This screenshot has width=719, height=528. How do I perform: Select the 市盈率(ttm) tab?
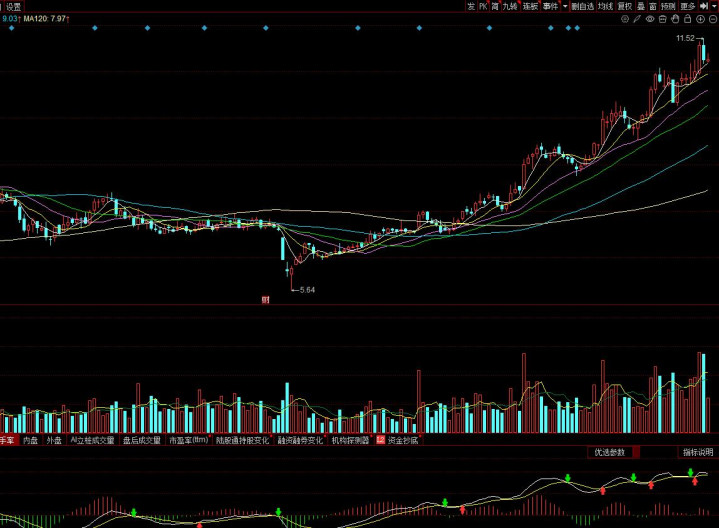coord(188,440)
